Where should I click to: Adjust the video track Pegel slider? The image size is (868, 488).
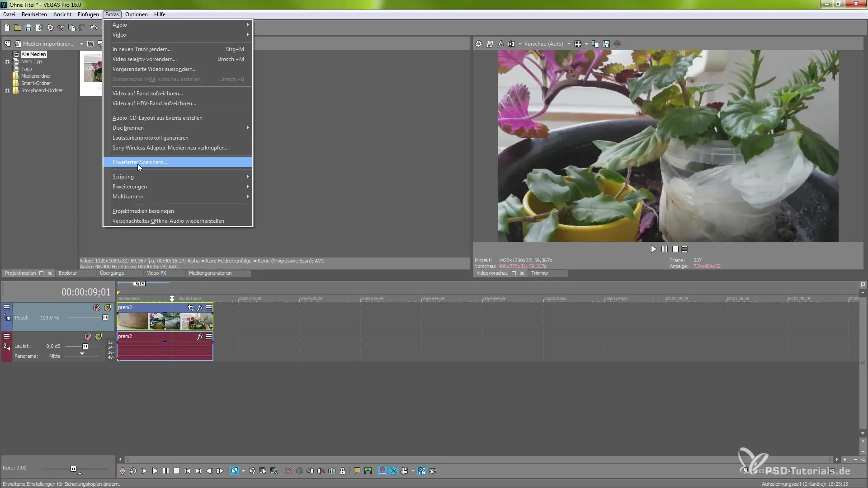click(x=105, y=318)
